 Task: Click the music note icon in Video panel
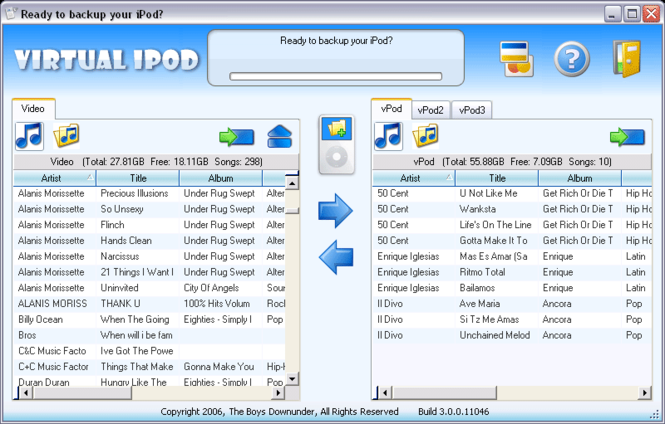point(29,136)
